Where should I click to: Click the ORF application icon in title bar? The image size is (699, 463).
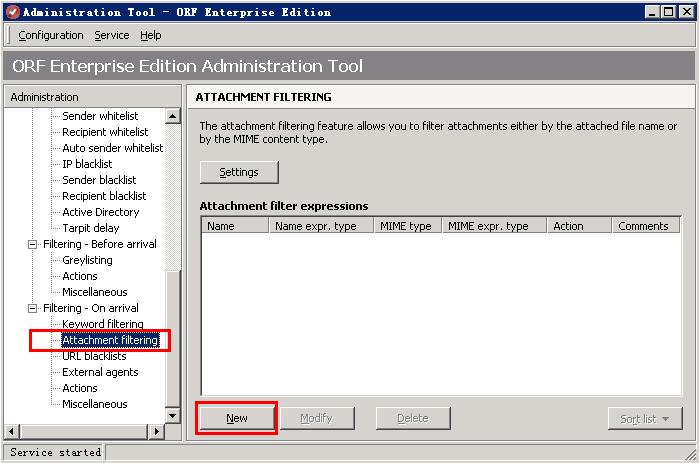click(12, 12)
